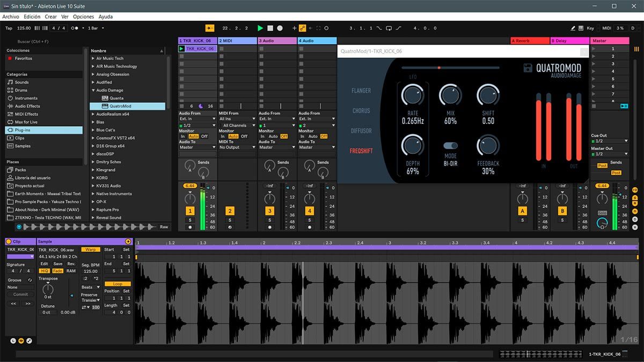Toggle the Sample box icon below clip panel
This screenshot has height=362, width=644.
tap(21, 341)
